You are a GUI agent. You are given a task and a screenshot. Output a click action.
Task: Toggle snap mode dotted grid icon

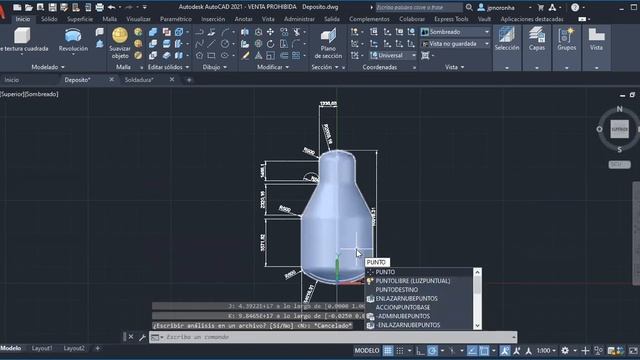[x=400, y=351]
